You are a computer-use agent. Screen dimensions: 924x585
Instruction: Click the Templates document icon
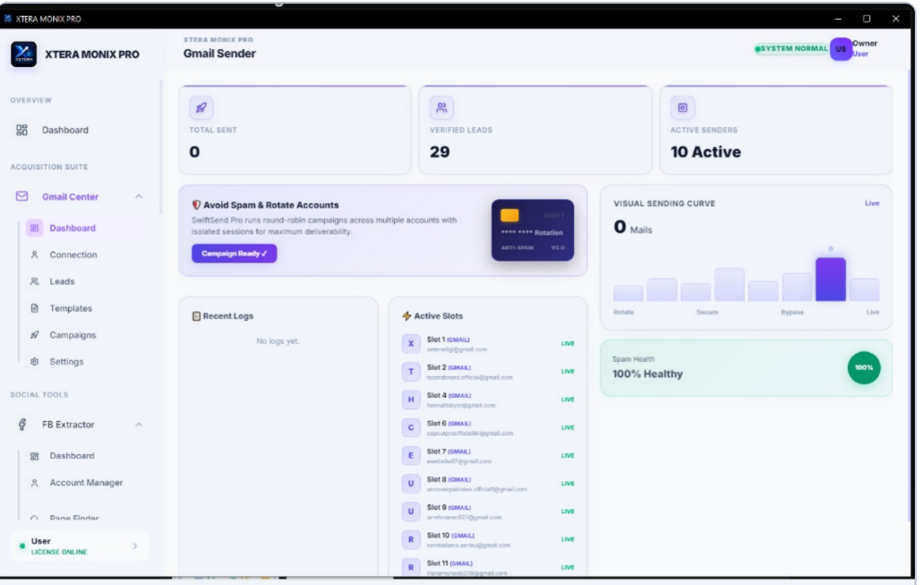coord(34,308)
